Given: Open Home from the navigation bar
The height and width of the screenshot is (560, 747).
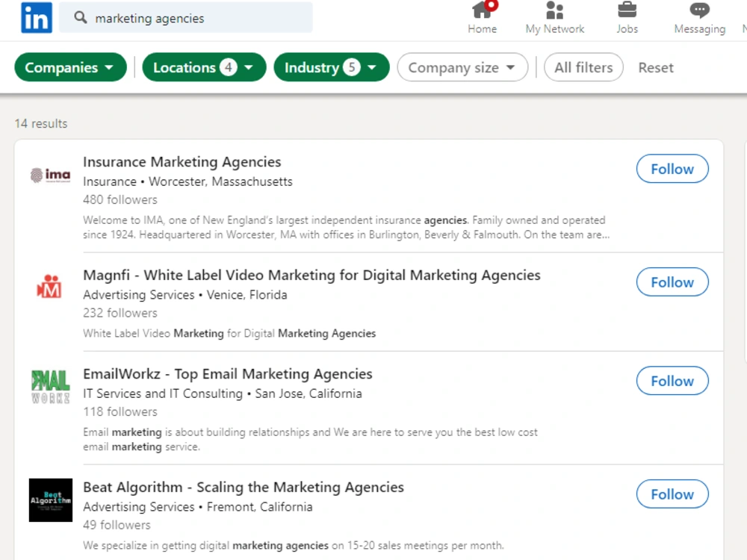Looking at the screenshot, I should (482, 18).
